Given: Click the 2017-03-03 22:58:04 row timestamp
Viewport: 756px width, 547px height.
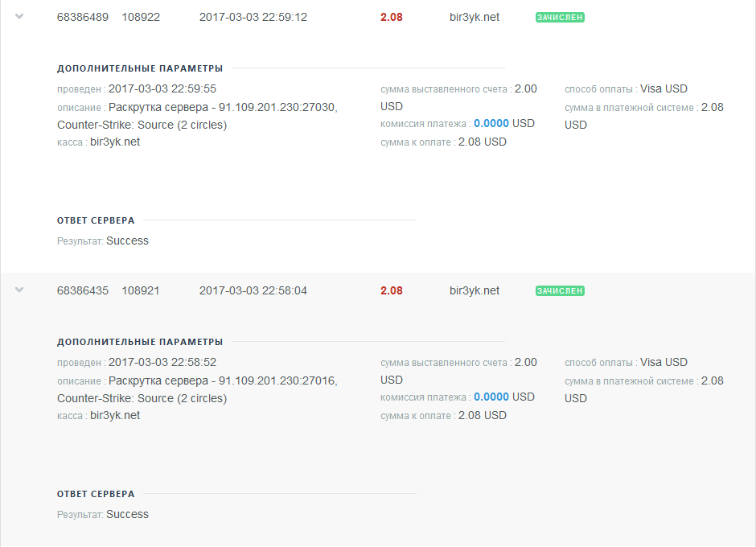Looking at the screenshot, I should point(253,290).
